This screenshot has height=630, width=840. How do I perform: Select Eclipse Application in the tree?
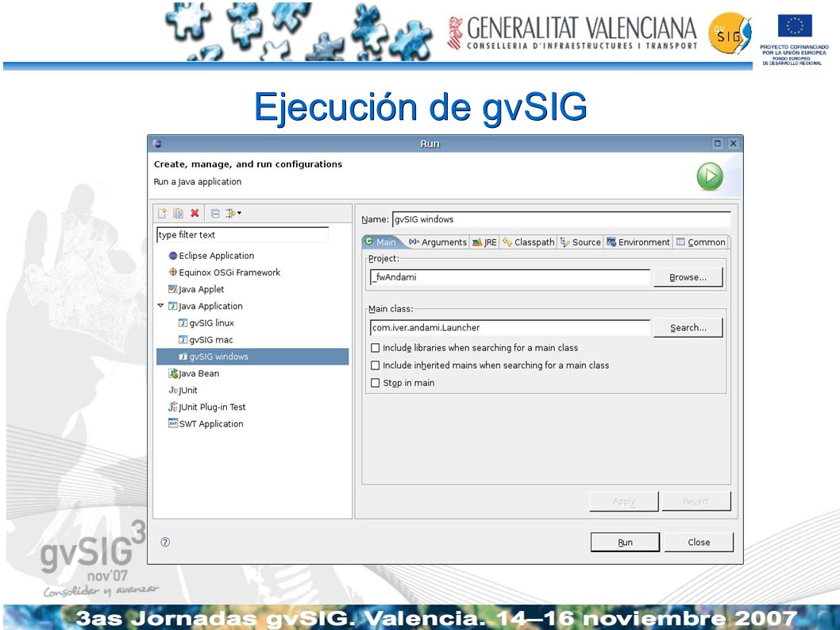(x=210, y=256)
